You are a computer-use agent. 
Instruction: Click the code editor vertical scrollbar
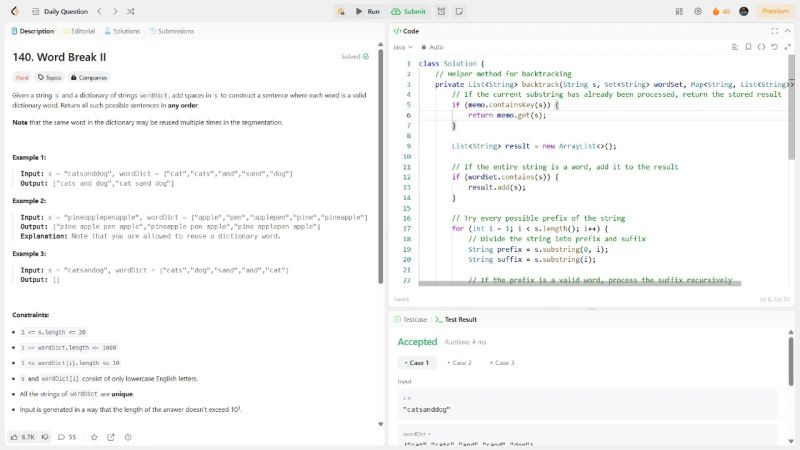click(791, 107)
